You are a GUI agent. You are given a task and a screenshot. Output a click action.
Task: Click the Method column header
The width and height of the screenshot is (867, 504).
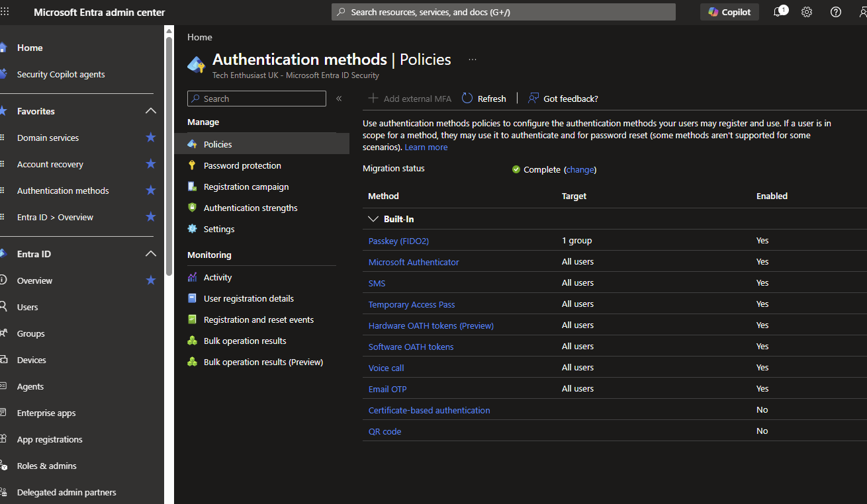(383, 196)
